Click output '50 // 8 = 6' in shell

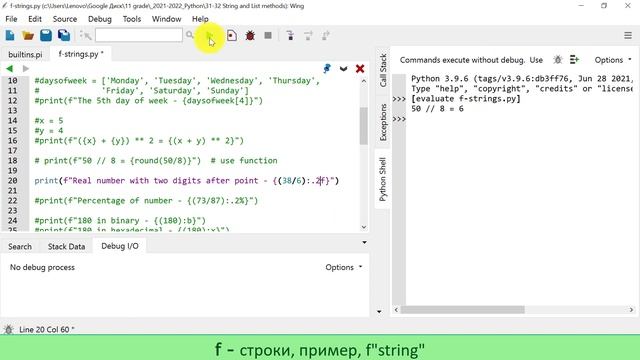pyautogui.click(x=437, y=109)
